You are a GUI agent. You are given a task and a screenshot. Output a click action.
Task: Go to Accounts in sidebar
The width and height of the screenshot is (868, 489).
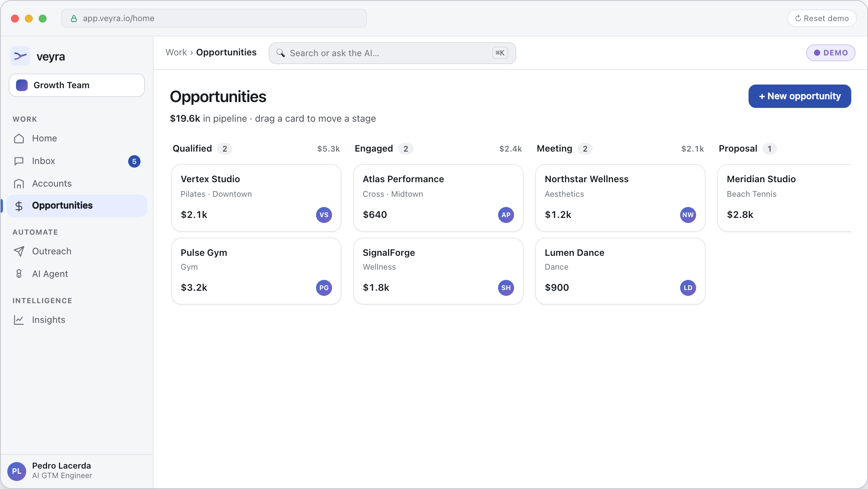point(77,184)
